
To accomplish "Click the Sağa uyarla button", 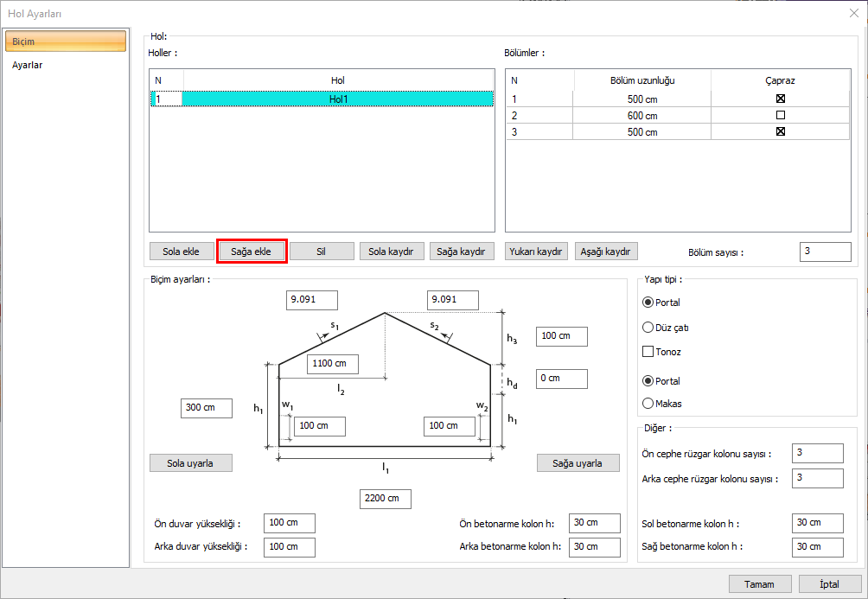I will tap(578, 463).
